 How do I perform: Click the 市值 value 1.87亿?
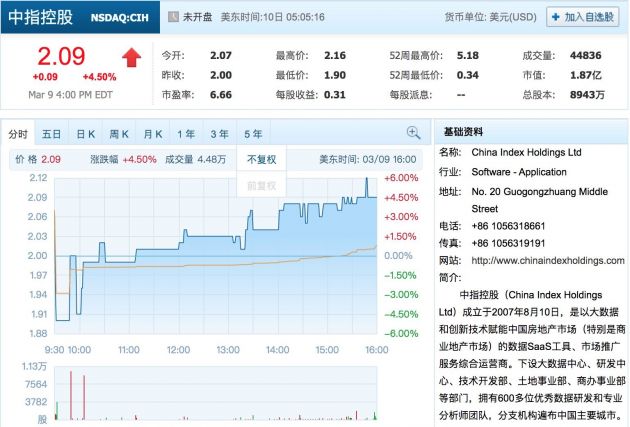click(586, 75)
